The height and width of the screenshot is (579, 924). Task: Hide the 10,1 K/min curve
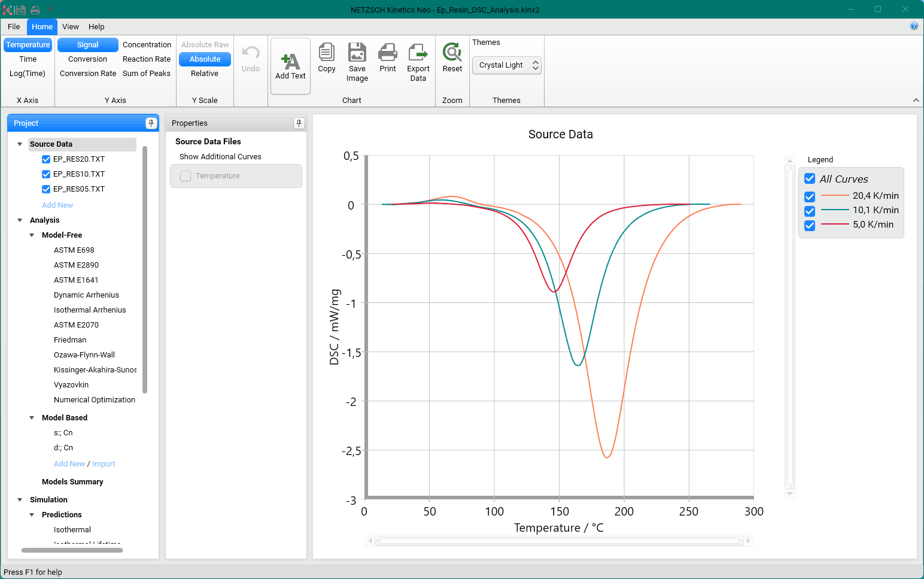[810, 211]
